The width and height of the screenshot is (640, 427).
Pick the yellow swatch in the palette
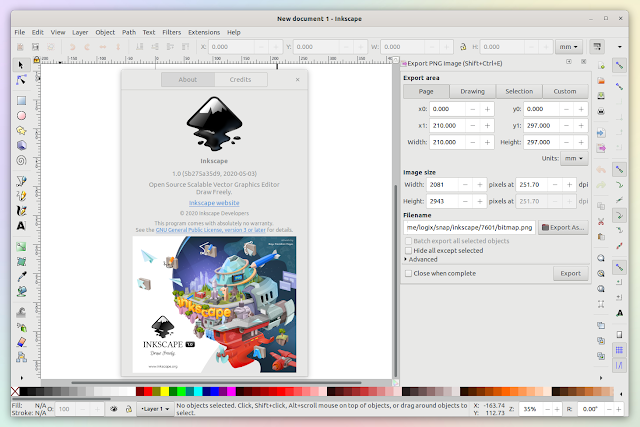coord(164,391)
